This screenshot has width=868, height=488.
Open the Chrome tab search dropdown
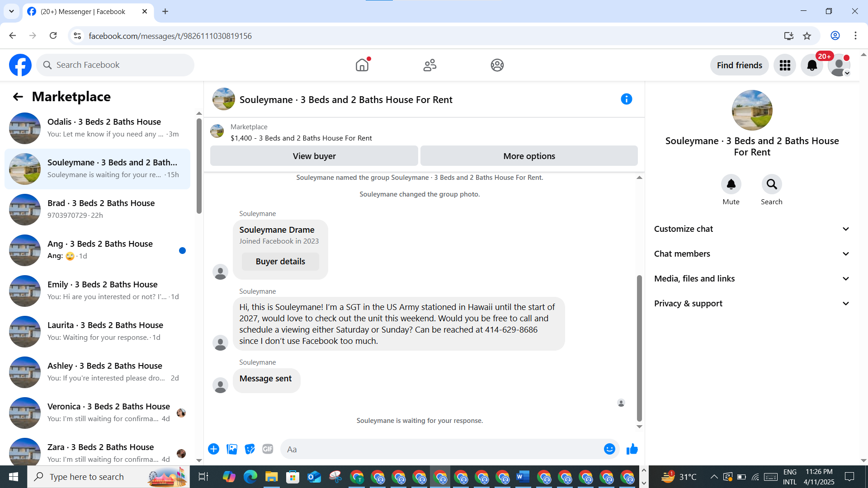pyautogui.click(x=11, y=11)
